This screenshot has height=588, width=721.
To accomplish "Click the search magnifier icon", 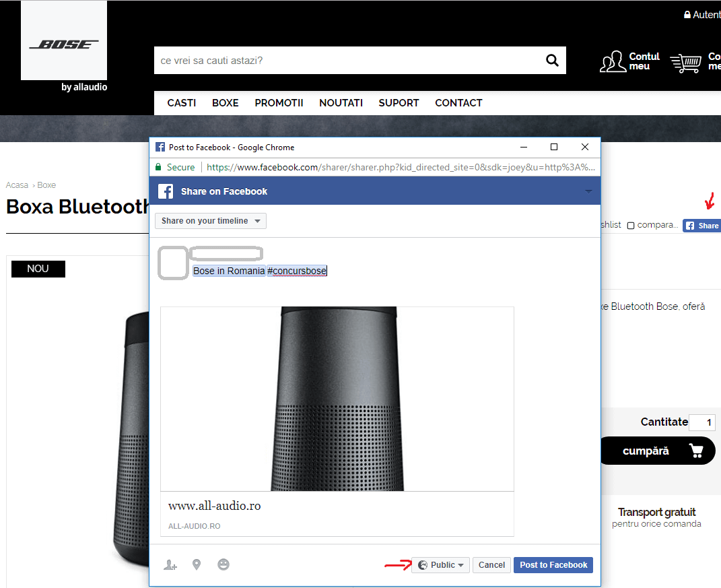I will pos(552,61).
